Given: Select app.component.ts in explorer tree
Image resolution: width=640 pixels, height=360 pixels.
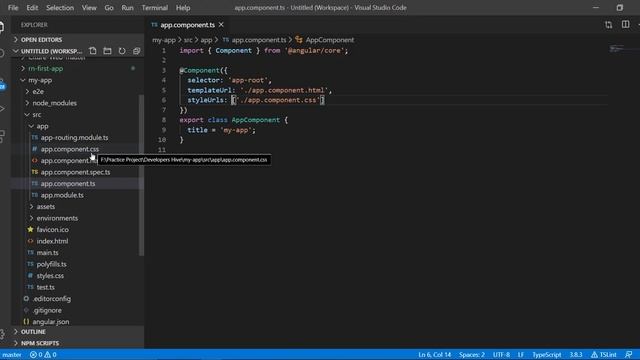Looking at the screenshot, I should pyautogui.click(x=68, y=184).
